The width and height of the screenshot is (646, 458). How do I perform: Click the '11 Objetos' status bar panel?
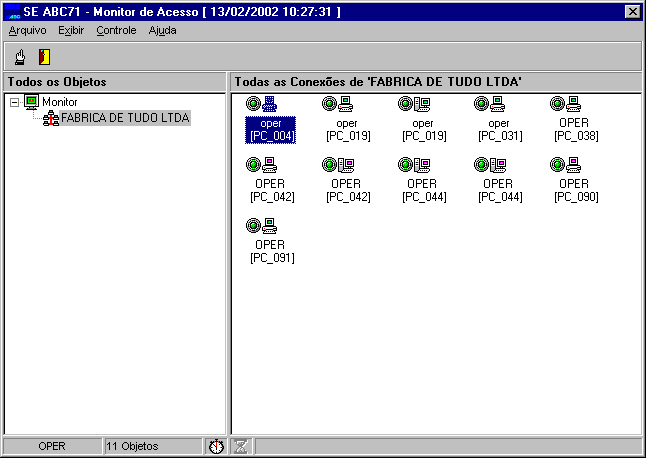151,446
